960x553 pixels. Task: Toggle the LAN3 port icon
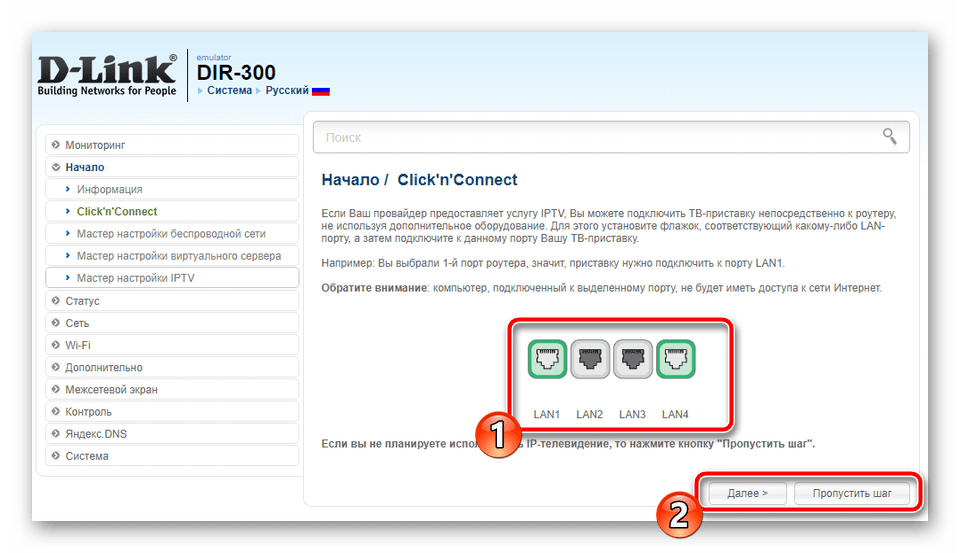click(x=632, y=359)
